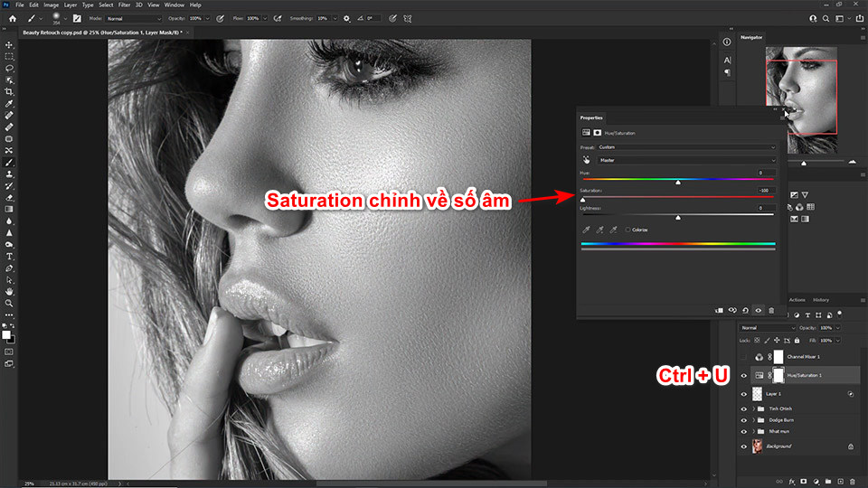The width and height of the screenshot is (868, 488).
Task: Select the Zoom tool in left toolbar
Action: [9, 304]
